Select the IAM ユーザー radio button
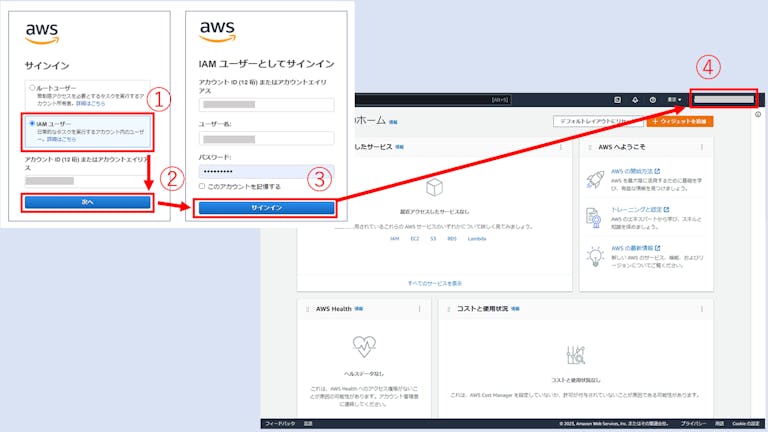This screenshot has height=432, width=768. click(x=32, y=124)
